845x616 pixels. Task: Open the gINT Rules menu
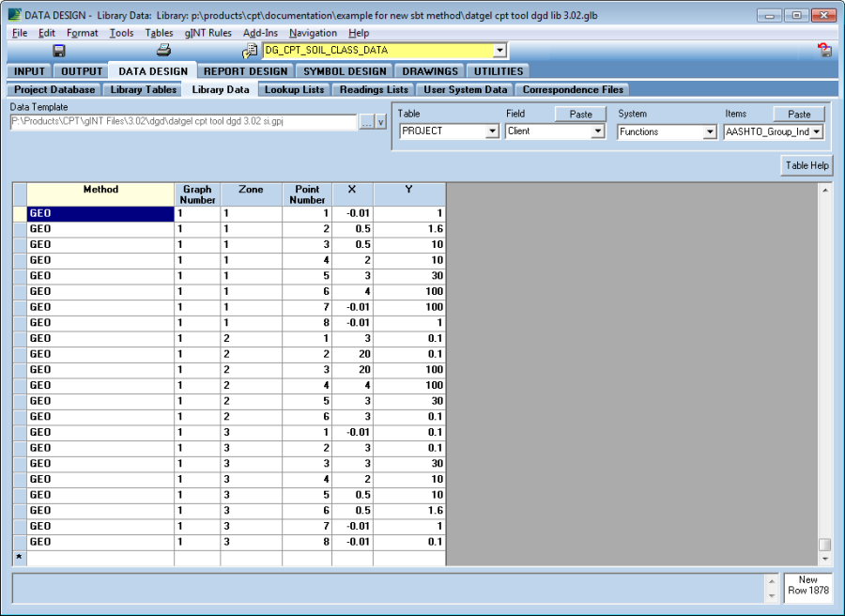(207, 33)
